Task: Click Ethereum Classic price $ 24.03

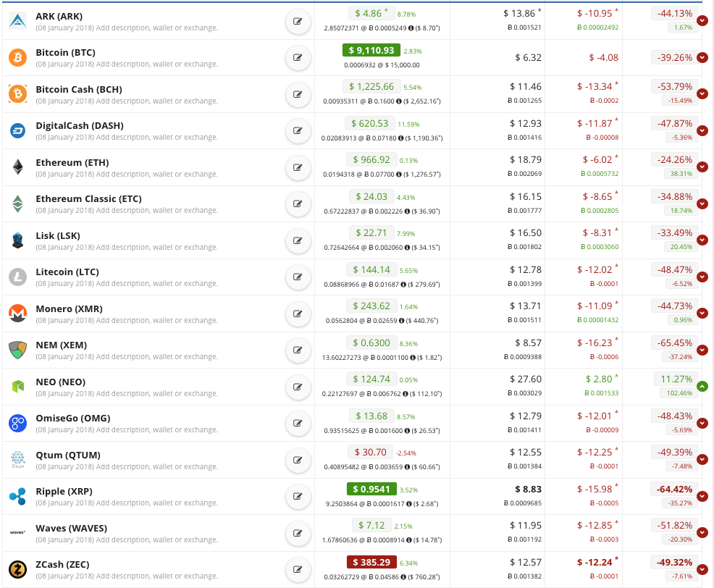Action: [371, 196]
